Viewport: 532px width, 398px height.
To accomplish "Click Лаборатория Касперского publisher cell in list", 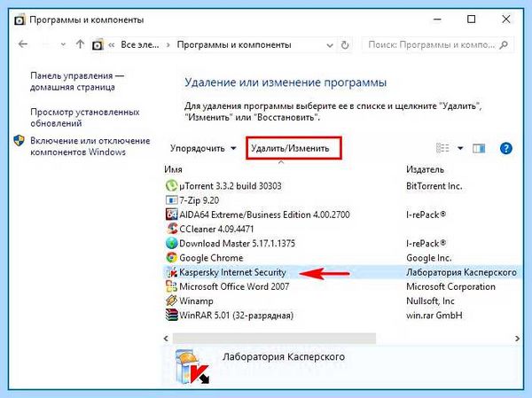I will coord(461,272).
